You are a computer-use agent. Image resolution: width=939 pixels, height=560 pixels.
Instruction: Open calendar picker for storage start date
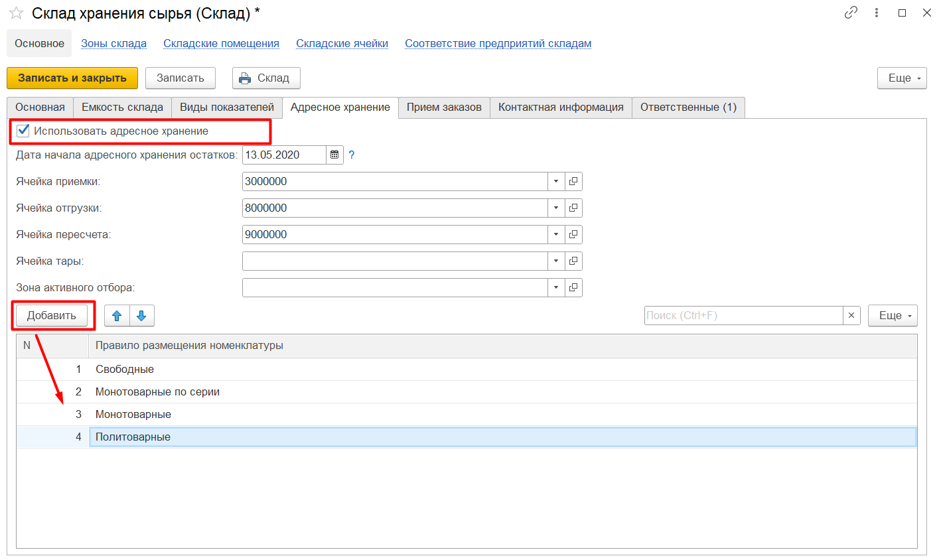tap(335, 155)
